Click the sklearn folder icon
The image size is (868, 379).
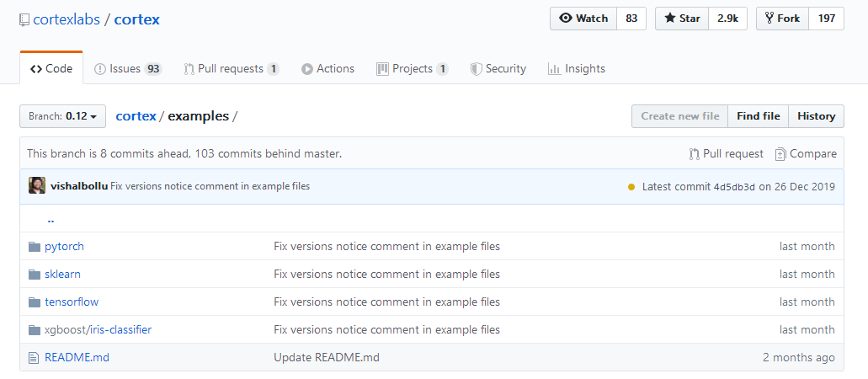[x=35, y=275]
